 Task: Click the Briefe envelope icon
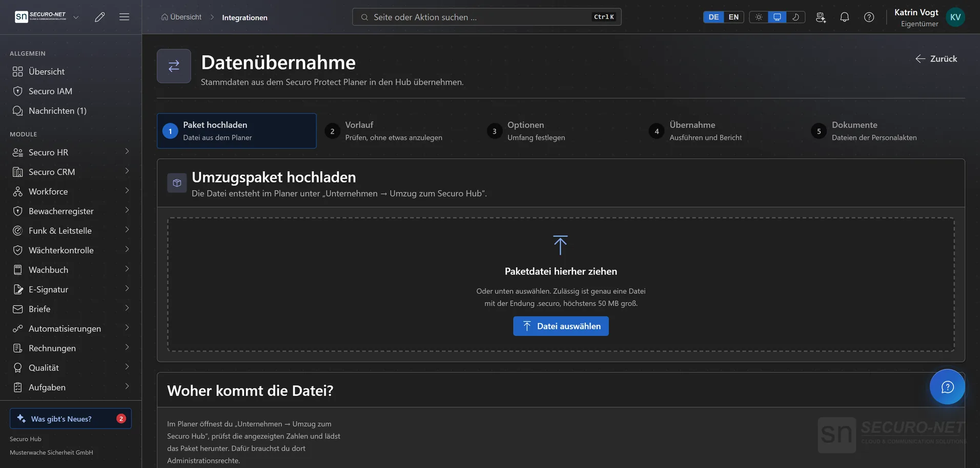point(18,309)
